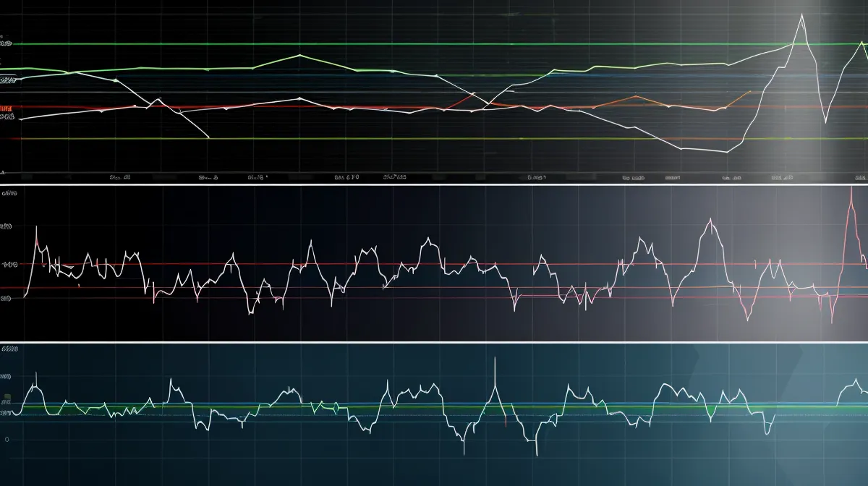
Task: Select the lowest trough before the big spike in top chart
Action: [x=727, y=152]
